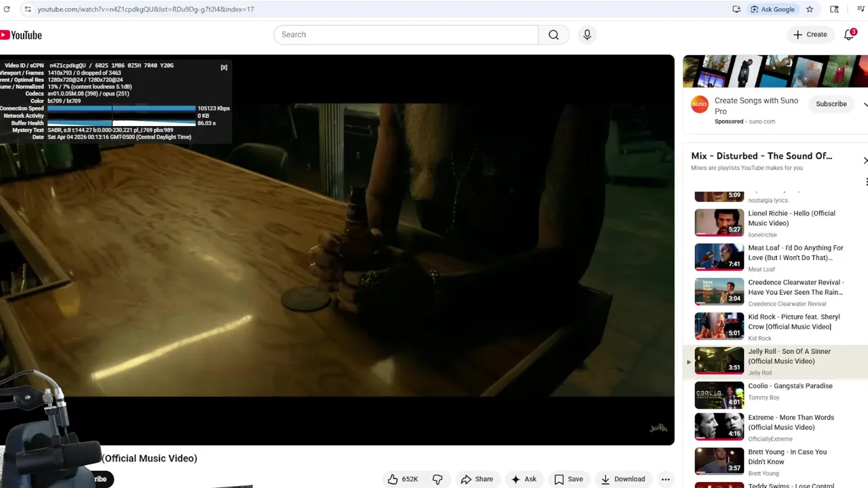This screenshot has height=488, width=868.
Task: Subscribe to the Suno sponsored channel
Action: point(831,104)
